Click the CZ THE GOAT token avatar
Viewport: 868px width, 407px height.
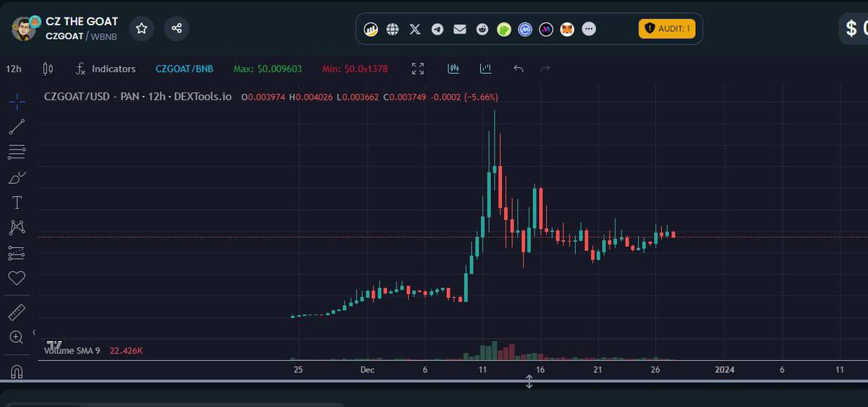click(25, 28)
